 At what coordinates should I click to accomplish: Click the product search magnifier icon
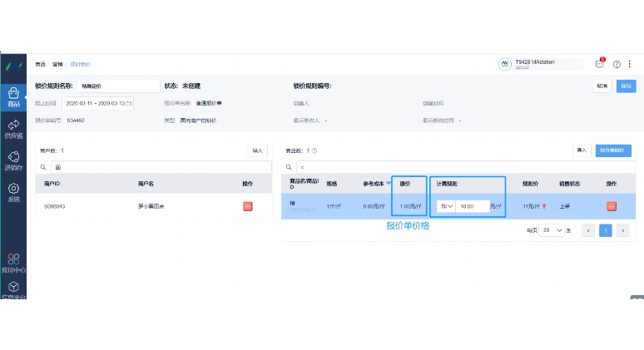click(289, 167)
